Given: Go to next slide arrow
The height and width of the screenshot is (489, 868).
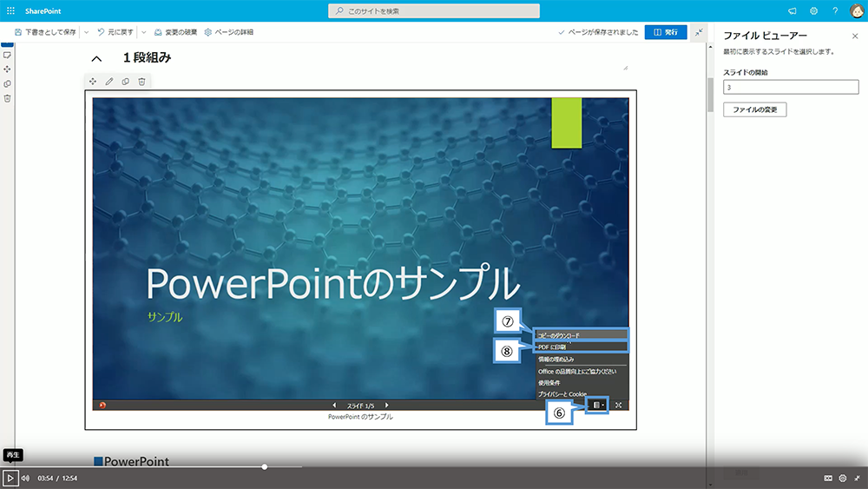Looking at the screenshot, I should 386,405.
